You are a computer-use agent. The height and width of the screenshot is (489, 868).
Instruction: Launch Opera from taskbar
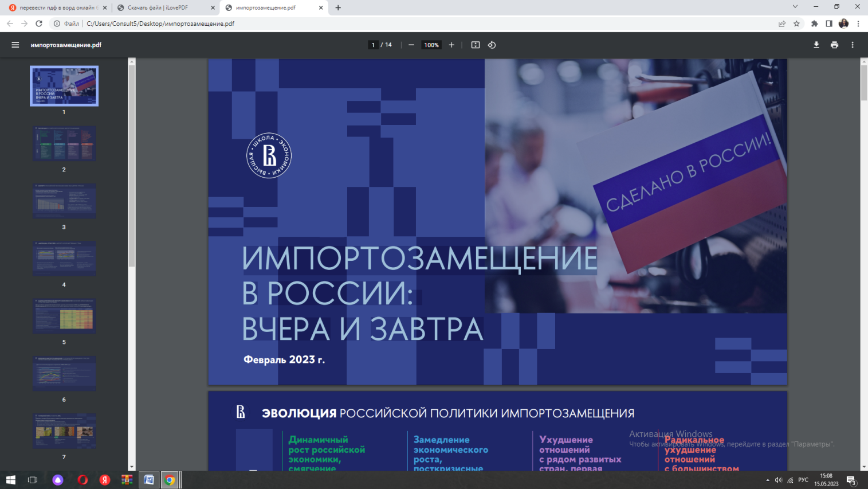click(83, 480)
